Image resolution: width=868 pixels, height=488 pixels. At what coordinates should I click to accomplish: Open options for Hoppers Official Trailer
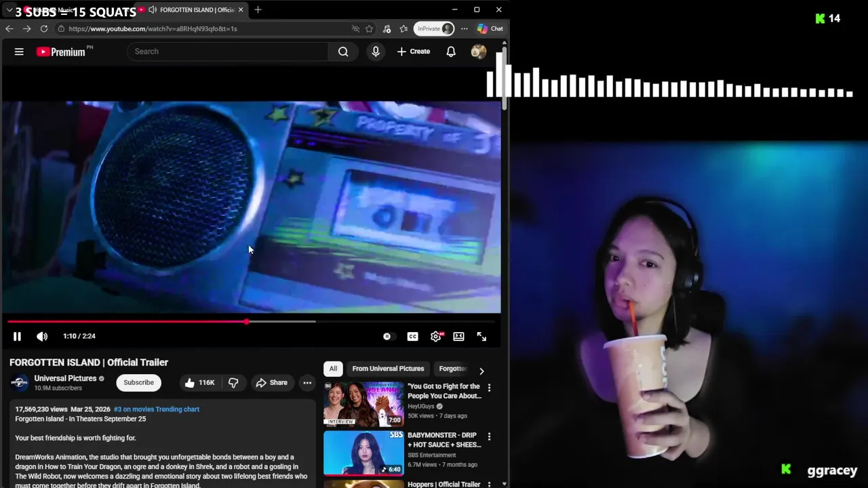coord(489,485)
